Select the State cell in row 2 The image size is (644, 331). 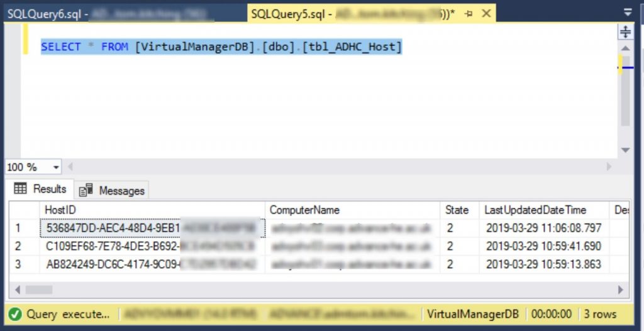pos(460,246)
